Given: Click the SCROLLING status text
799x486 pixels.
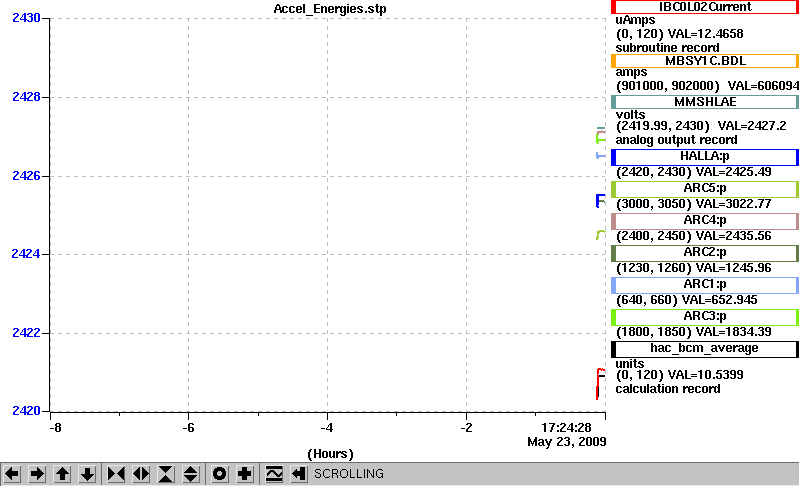Looking at the screenshot, I should (x=349, y=474).
